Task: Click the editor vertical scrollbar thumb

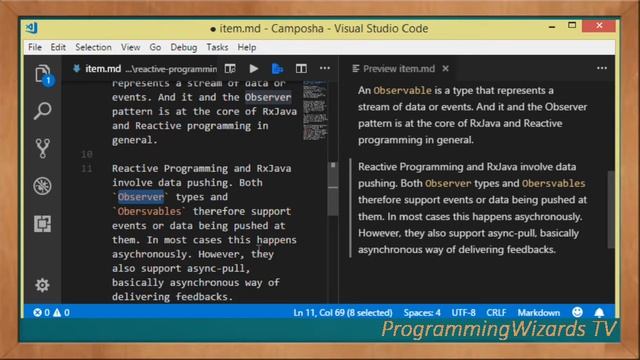Action: click(333, 188)
